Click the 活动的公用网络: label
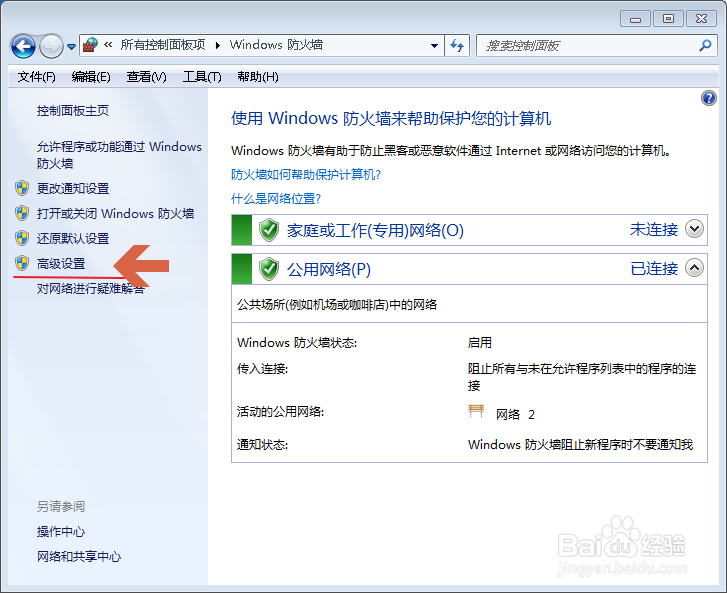Image resolution: width=727 pixels, height=593 pixels. (281, 412)
